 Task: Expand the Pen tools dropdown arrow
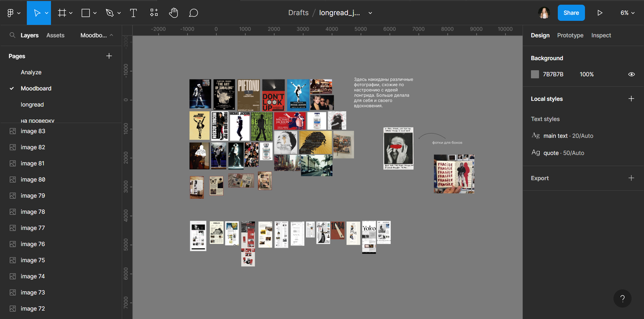click(119, 13)
